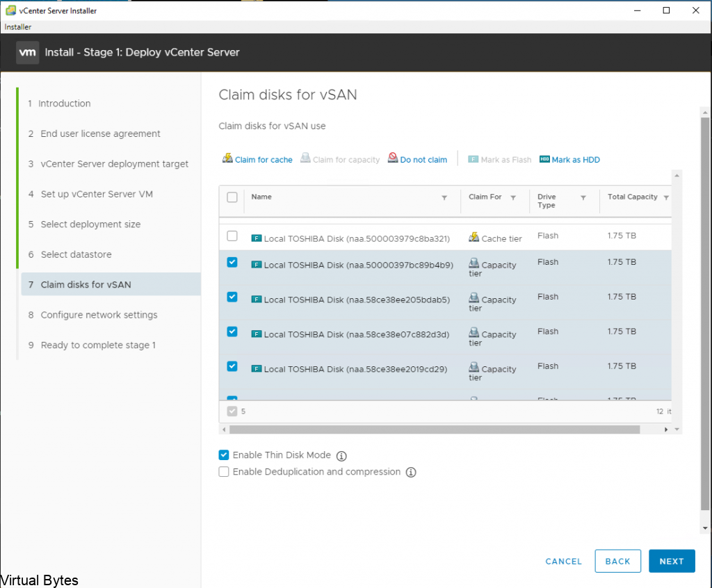Image resolution: width=712 pixels, height=588 pixels.
Task: Uncheck the box for disk naa.50000397bc89b4b9
Action: 232,262
